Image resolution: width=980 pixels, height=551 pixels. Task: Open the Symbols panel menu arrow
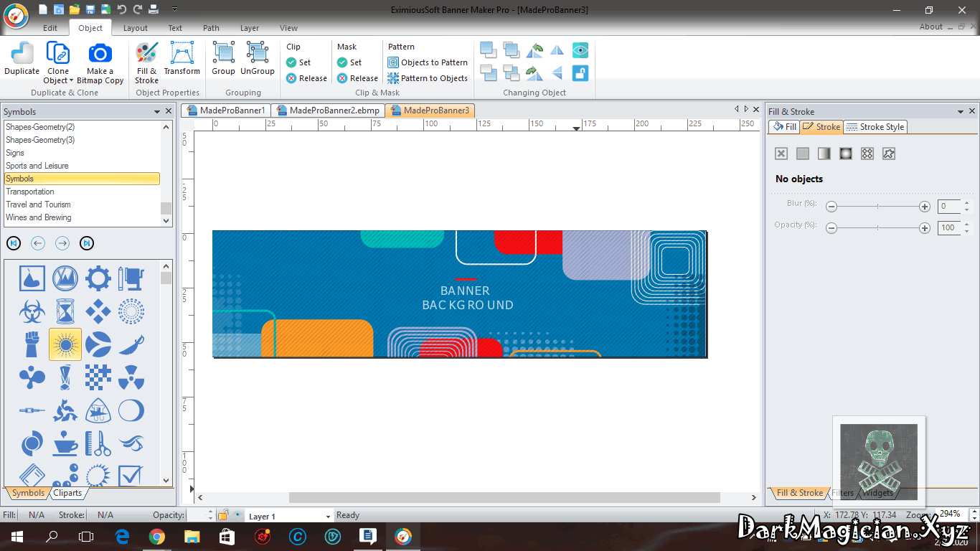coord(157,112)
